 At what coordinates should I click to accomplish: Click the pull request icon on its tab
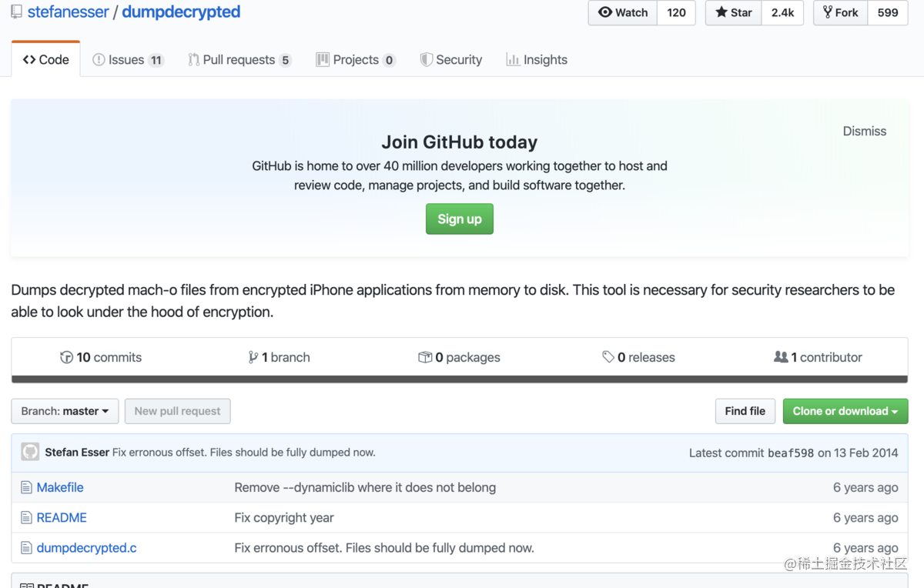point(193,59)
